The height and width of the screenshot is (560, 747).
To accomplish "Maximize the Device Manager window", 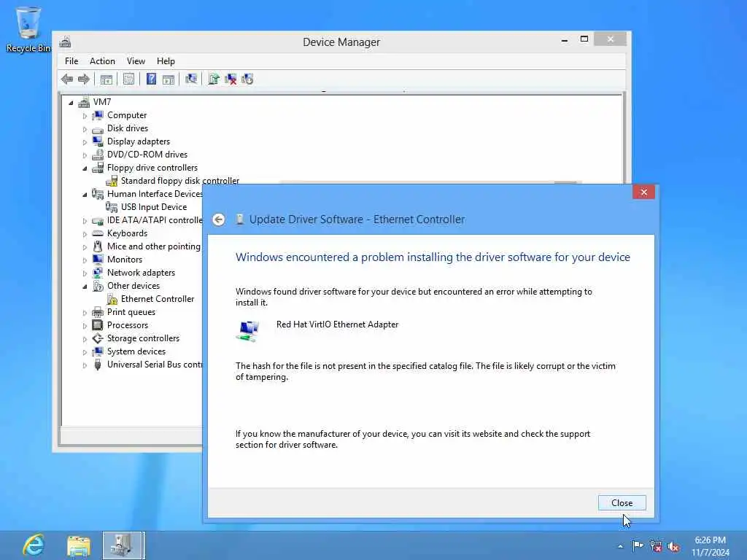I will click(584, 39).
